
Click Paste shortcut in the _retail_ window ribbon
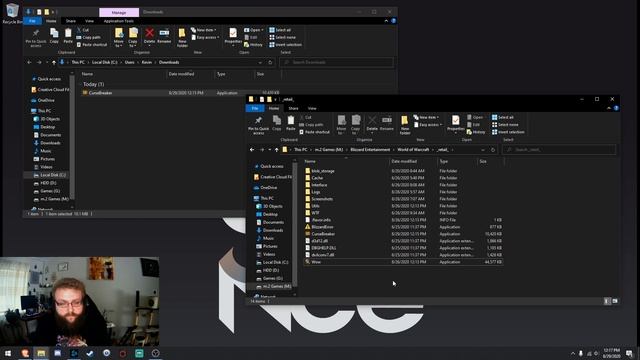coord(314,132)
